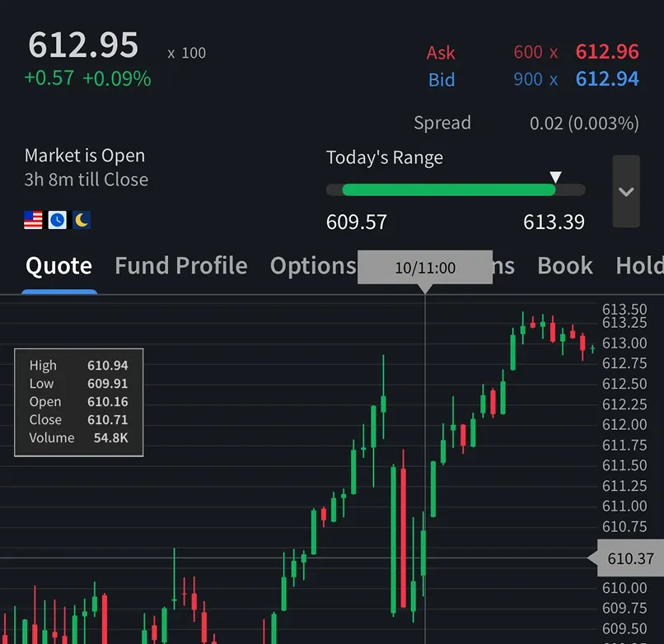Click the 10/11:00 crosshair time label
The image size is (664, 644).
425,268
